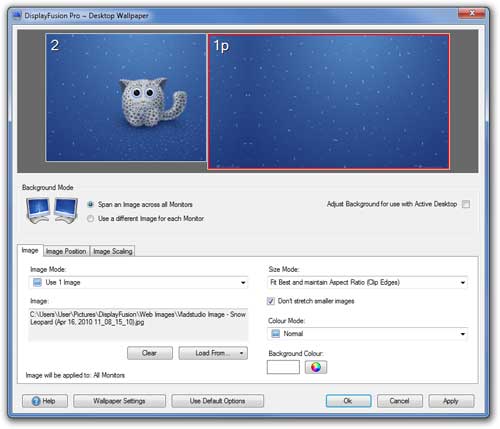Open the Image Scaling tab

[113, 251]
